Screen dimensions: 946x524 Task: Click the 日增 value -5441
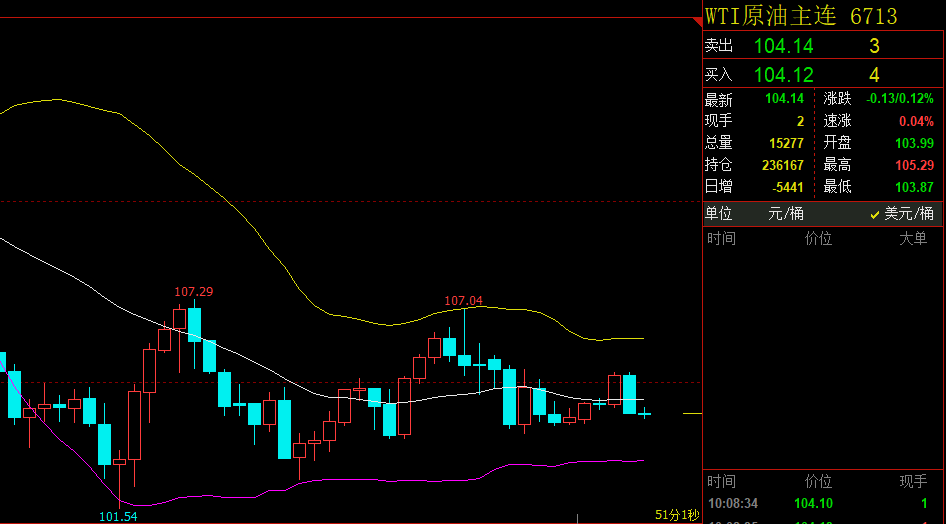(787, 188)
